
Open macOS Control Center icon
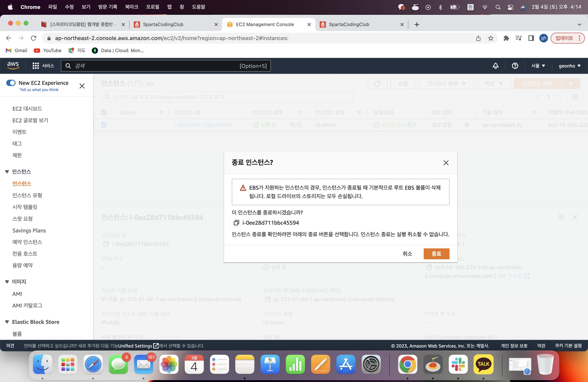[510, 7]
